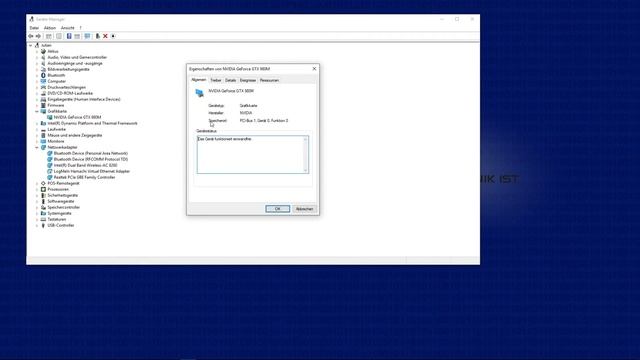Click the Prozessoren category icon
Viewport: 640px width, 360px height.
pos(43,189)
